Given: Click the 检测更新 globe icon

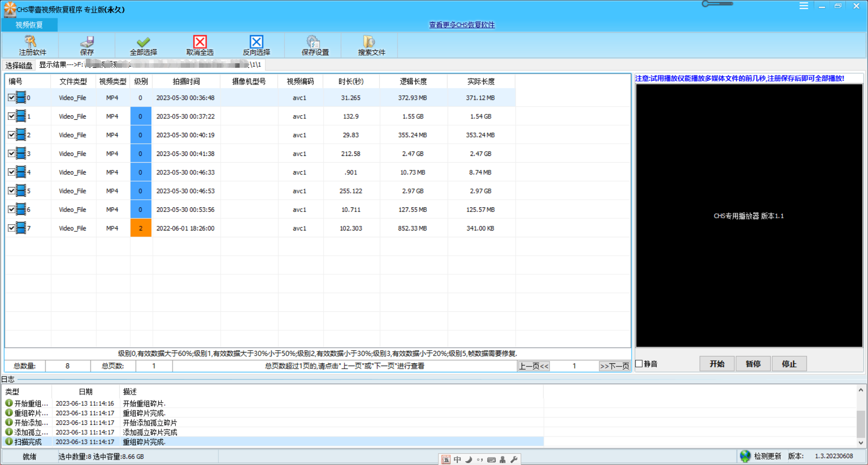Looking at the screenshot, I should (x=745, y=456).
